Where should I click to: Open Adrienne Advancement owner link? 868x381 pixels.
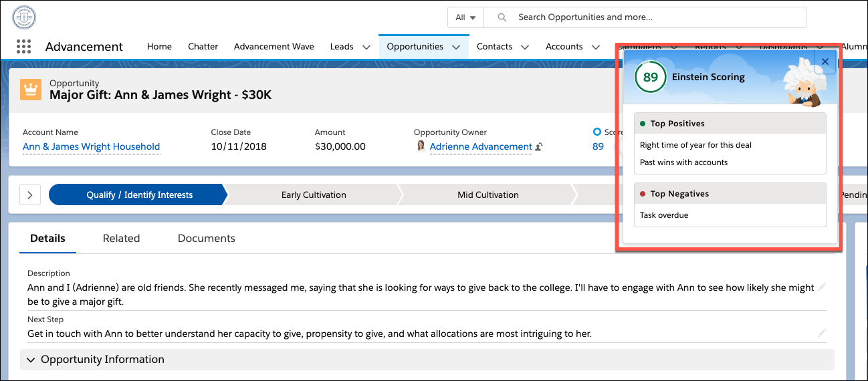point(481,146)
